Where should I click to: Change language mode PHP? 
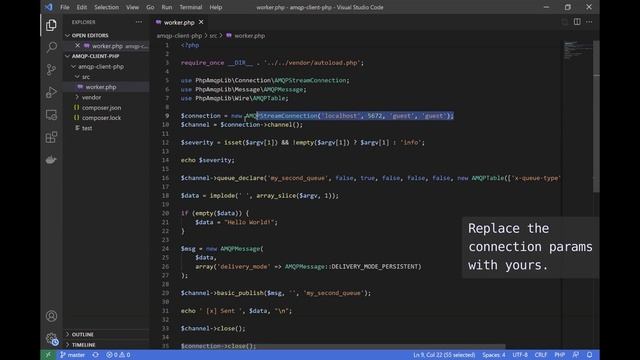coord(560,355)
